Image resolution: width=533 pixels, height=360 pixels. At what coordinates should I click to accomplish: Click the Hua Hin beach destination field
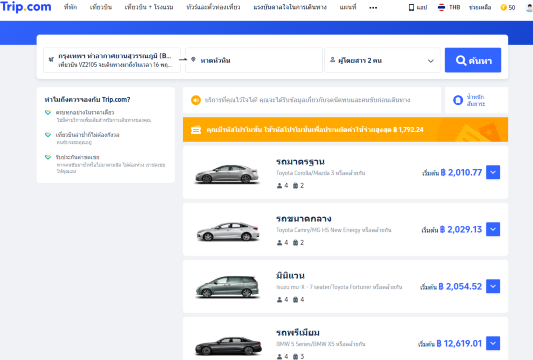(x=254, y=60)
